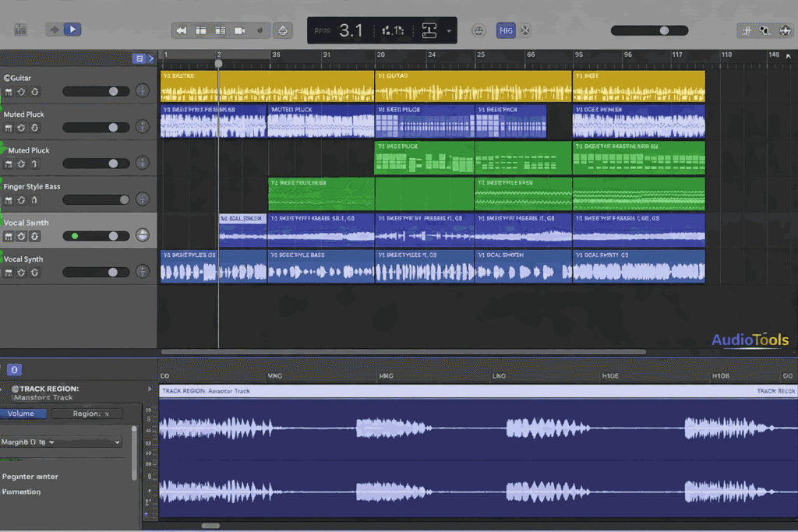This screenshot has width=798, height=532.
Task: Open the Library panel icon at top left
Action: tap(20, 29)
